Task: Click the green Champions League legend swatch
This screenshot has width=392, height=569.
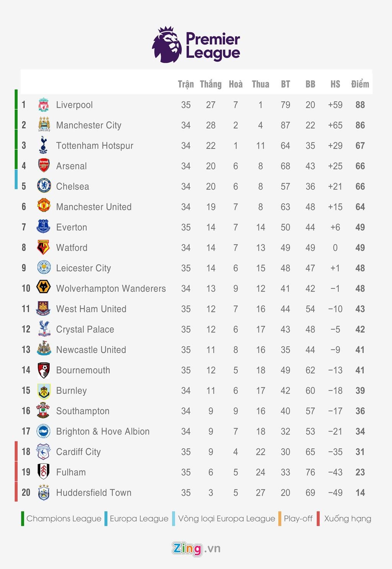Action: [23, 518]
